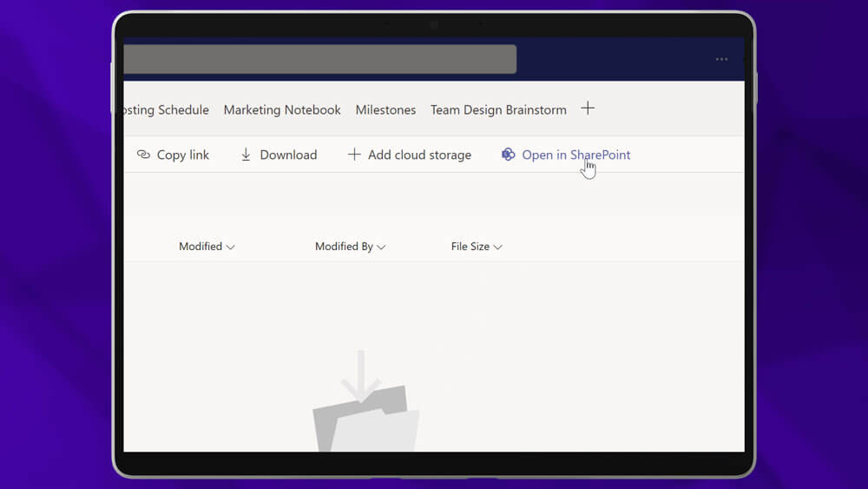
Task: Expand the Modified By column chevron
Action: click(381, 247)
